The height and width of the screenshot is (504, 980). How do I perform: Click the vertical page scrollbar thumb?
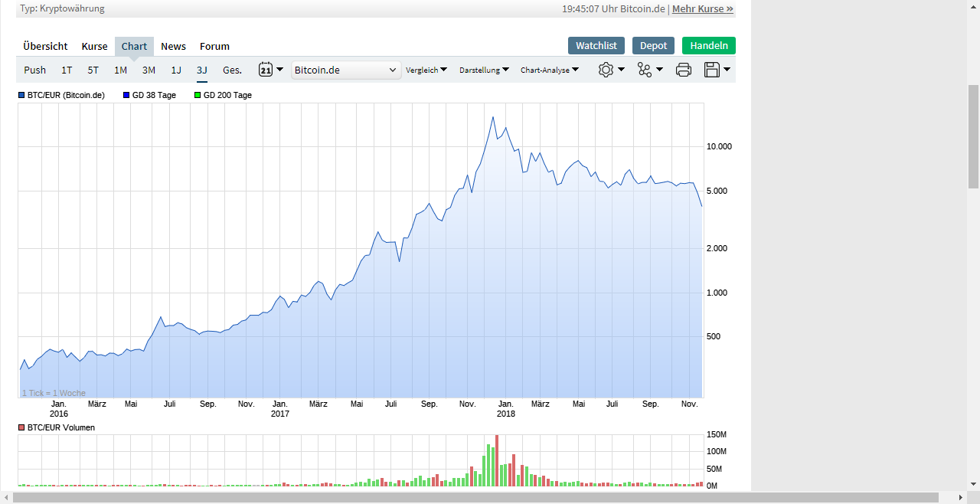(973, 136)
